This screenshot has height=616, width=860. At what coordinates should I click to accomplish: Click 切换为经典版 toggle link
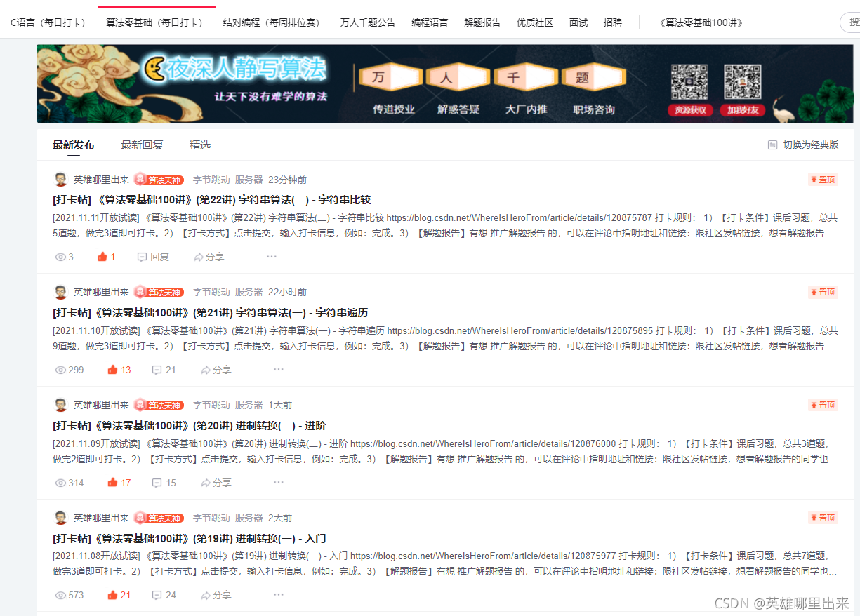pos(811,145)
